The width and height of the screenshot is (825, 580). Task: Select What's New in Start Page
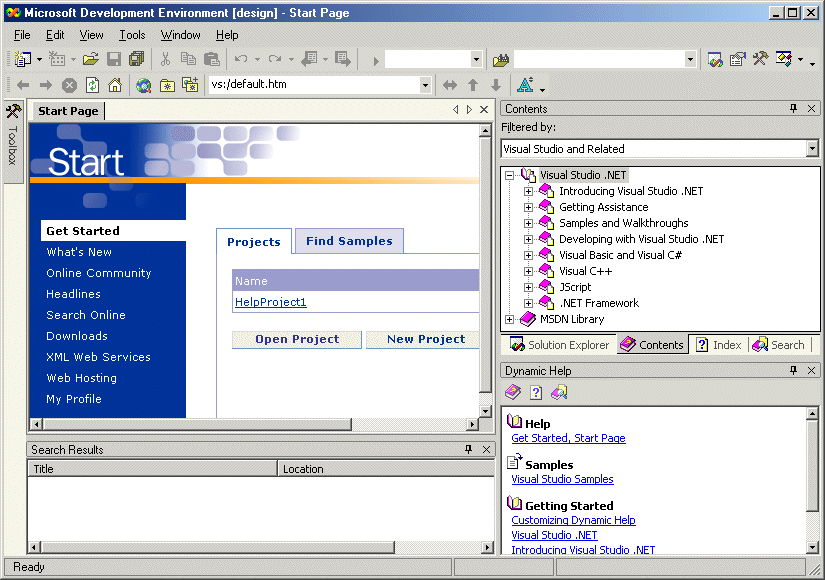[x=79, y=252]
